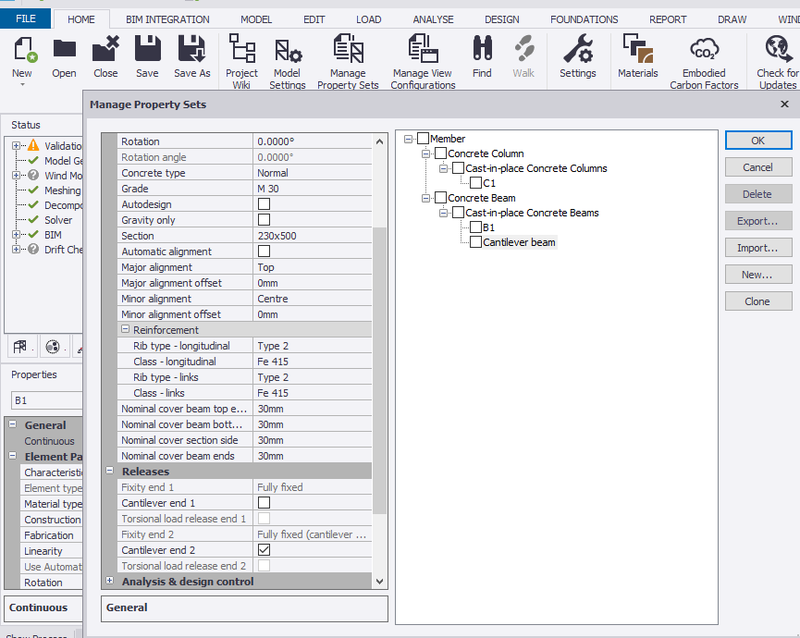Click the Close project icon
The height and width of the screenshot is (638, 800).
click(x=106, y=49)
